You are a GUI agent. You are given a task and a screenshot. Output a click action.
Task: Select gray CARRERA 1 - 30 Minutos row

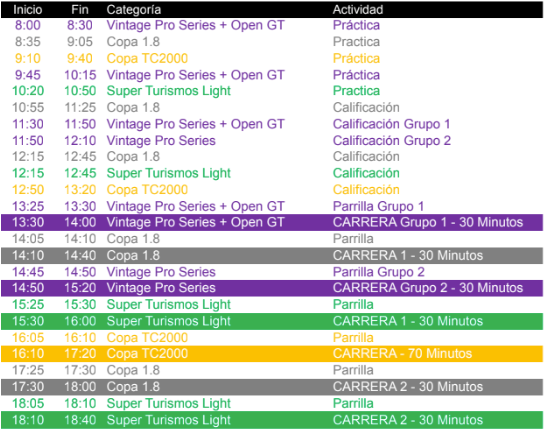(x=272, y=256)
